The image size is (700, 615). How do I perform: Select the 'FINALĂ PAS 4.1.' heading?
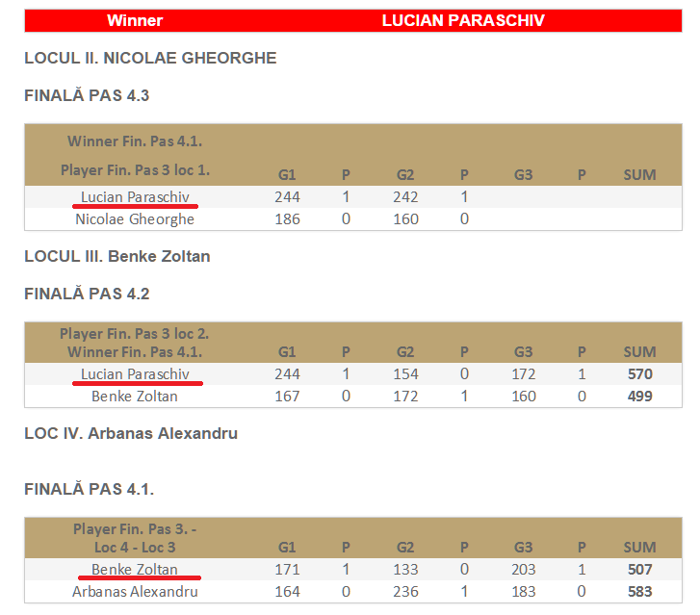coord(89,489)
